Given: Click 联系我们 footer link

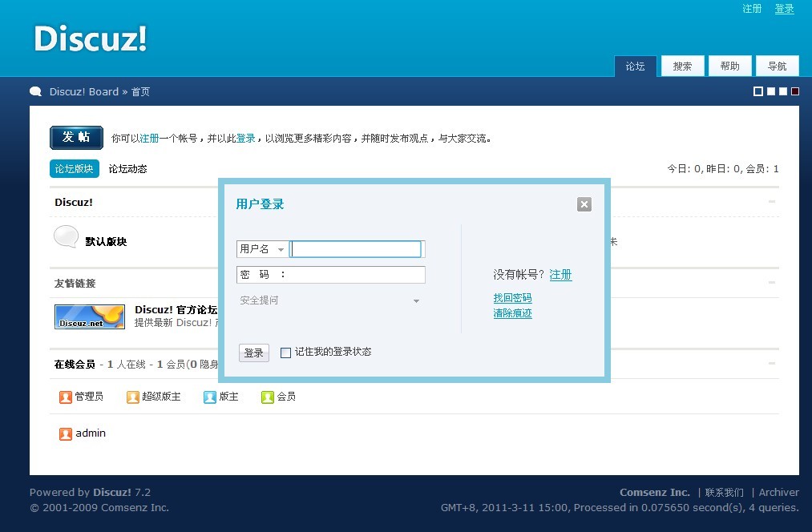Looking at the screenshot, I should pyautogui.click(x=724, y=492).
